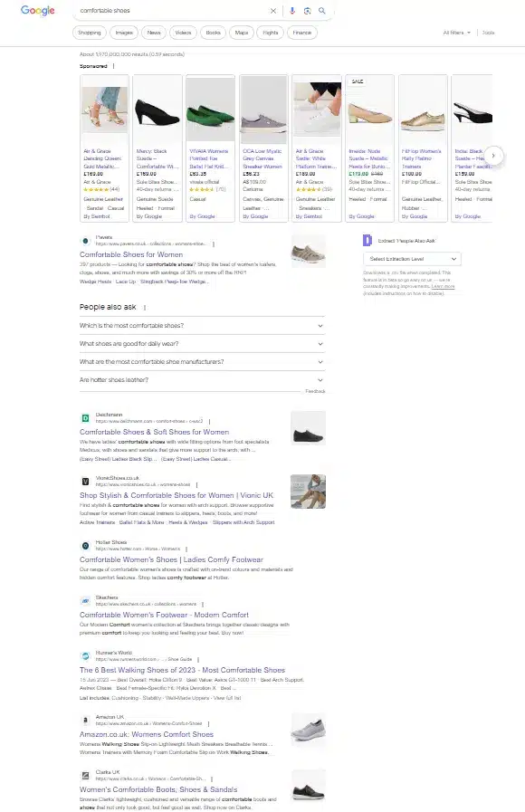
Task: Click the green flat shoes product thumbnail
Action: [x=210, y=110]
